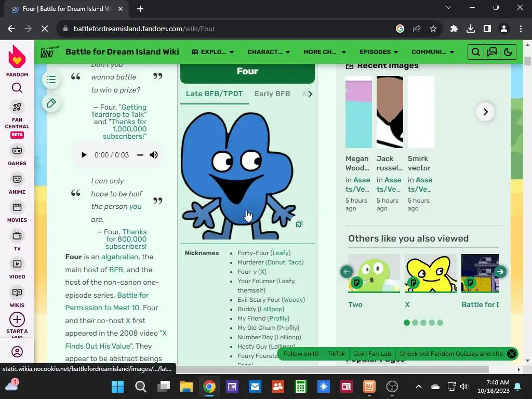Open the Fandom sidebar search icon

[x=17, y=88]
